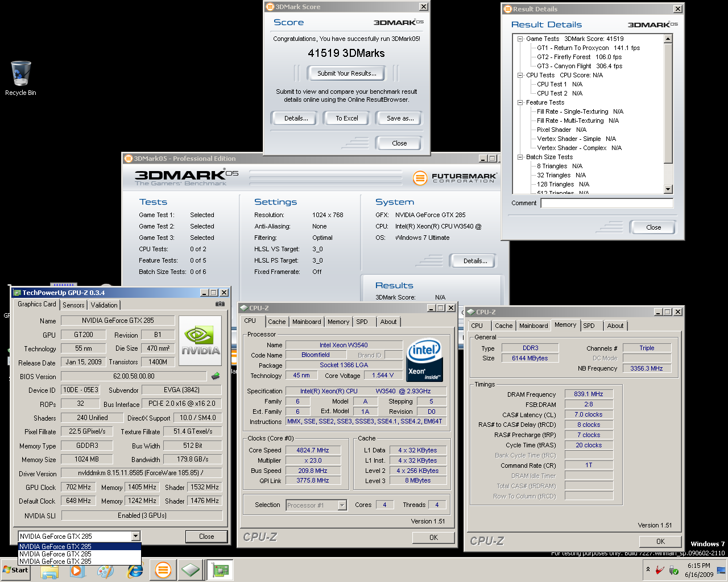
Task: Switch to 3DMark05 orange taskbar icon
Action: tap(163, 570)
